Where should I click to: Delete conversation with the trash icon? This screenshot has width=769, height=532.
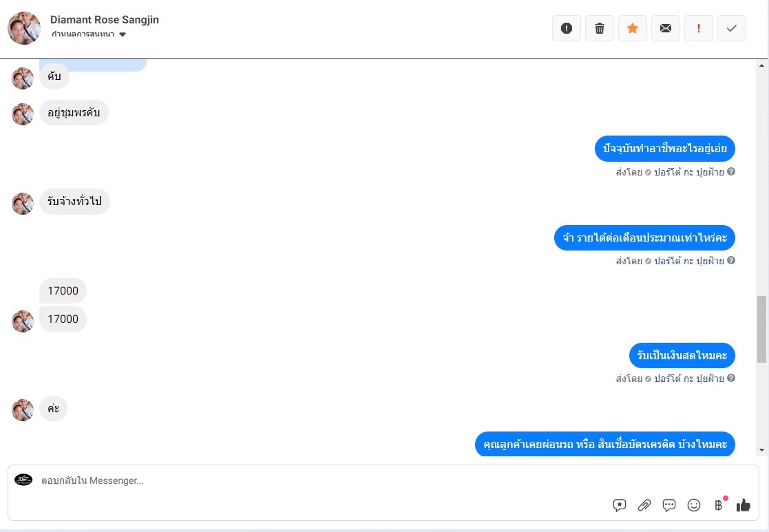pyautogui.click(x=600, y=28)
